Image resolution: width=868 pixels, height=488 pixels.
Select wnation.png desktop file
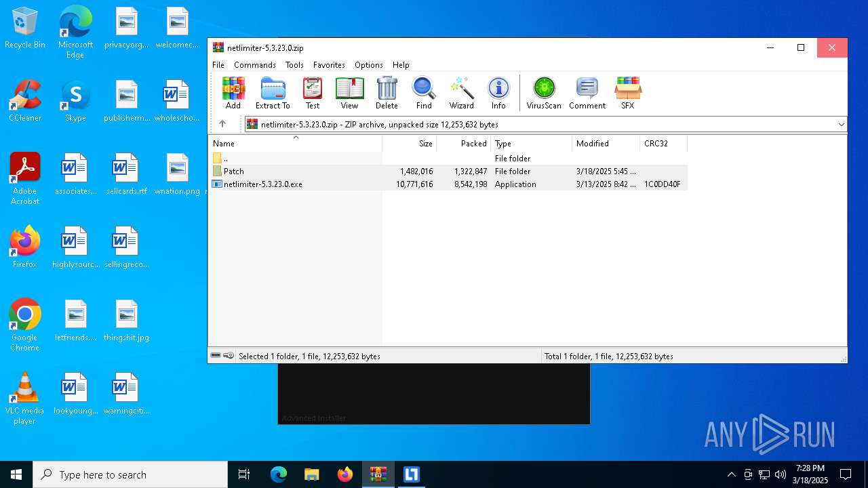pos(177,175)
